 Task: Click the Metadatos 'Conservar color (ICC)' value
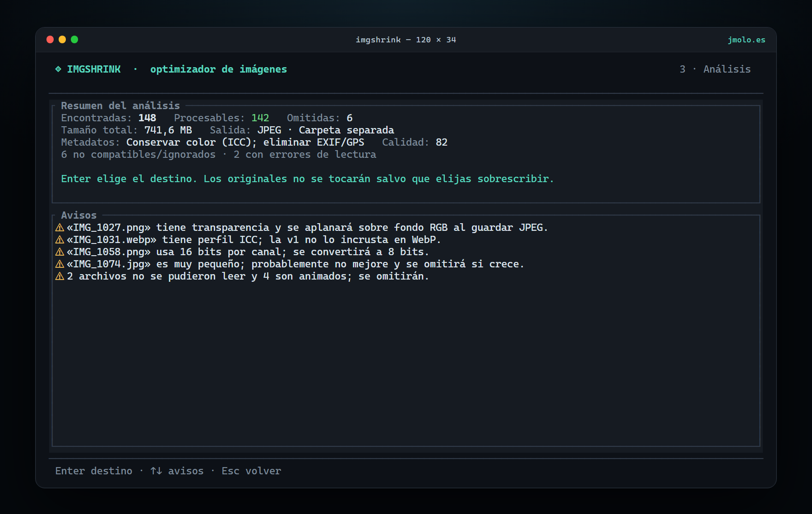coord(245,142)
